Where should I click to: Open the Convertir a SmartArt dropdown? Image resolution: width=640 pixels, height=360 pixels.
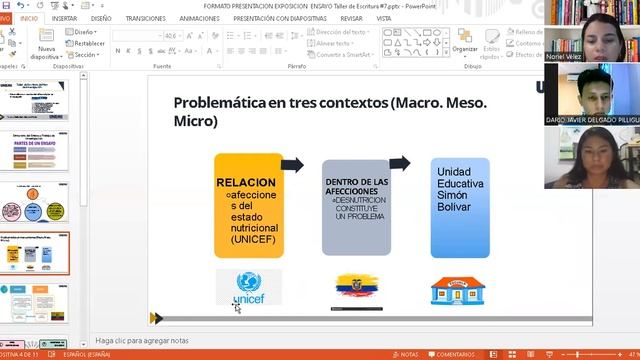click(341, 55)
